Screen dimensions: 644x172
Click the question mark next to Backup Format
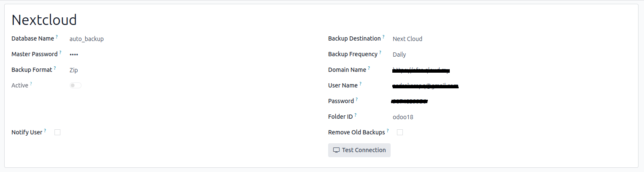click(x=55, y=68)
